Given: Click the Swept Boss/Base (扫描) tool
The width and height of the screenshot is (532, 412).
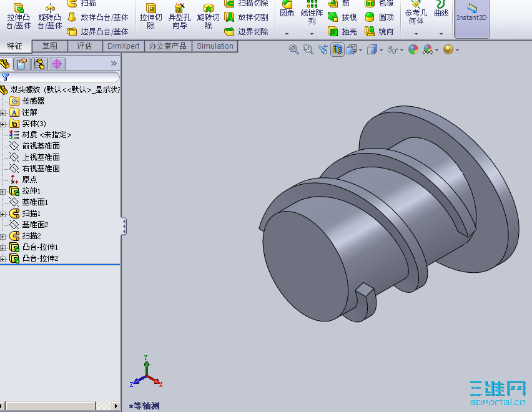Looking at the screenshot, I should (81, 3).
